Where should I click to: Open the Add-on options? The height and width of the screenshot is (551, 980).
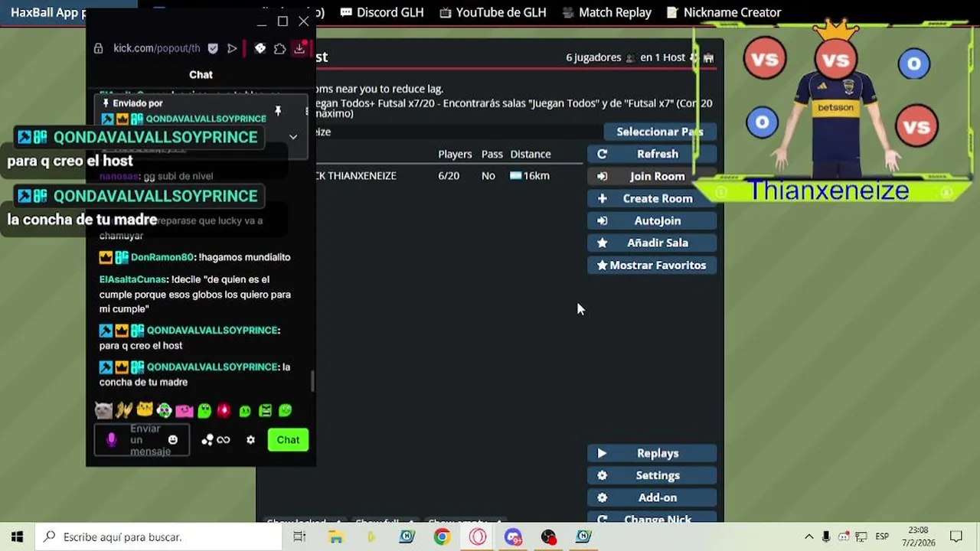click(652, 497)
